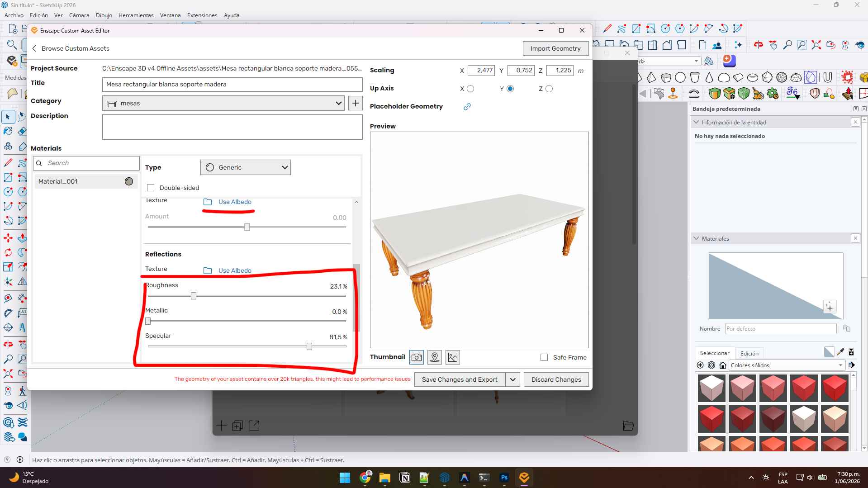Select the Eraser tool in left toolbar
868x488 pixels.
pos(22,131)
